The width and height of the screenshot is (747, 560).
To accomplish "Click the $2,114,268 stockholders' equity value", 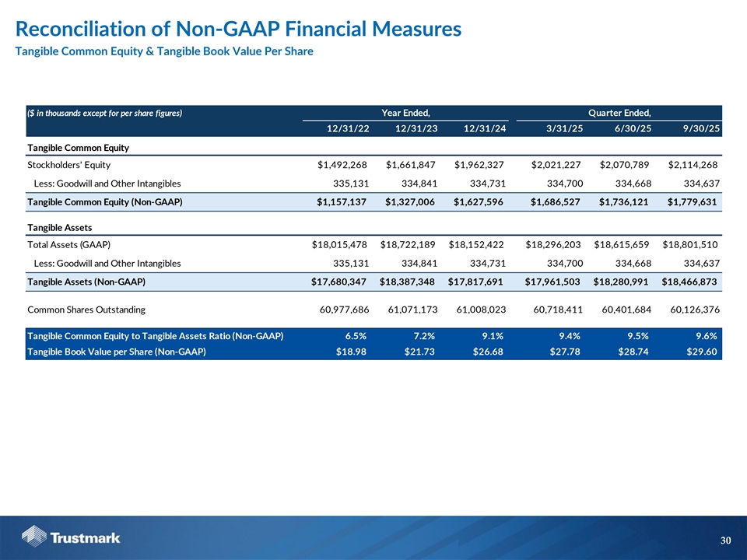I will click(692, 165).
